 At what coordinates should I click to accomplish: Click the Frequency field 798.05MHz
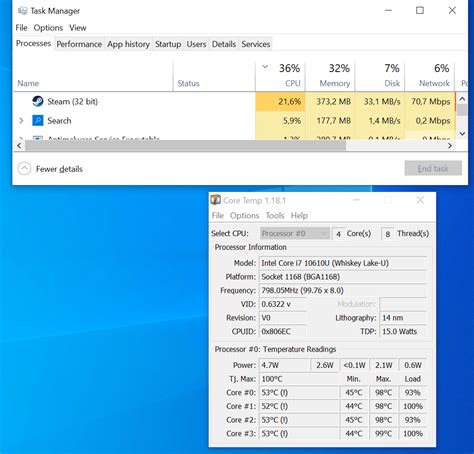(x=343, y=290)
